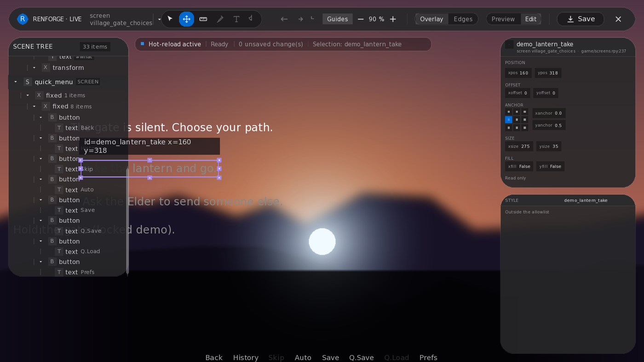Click the T icon of Save text row
Viewport: 644px width, 362px height.
[59, 210]
